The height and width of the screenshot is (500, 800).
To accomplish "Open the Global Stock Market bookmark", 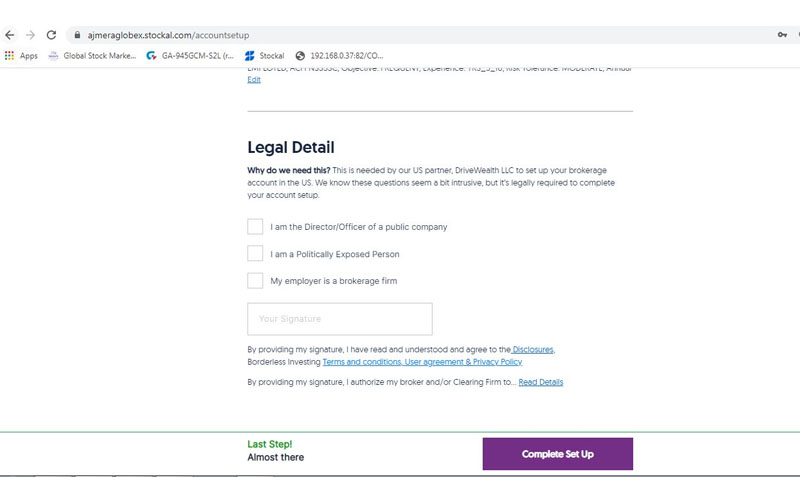I will click(92, 56).
